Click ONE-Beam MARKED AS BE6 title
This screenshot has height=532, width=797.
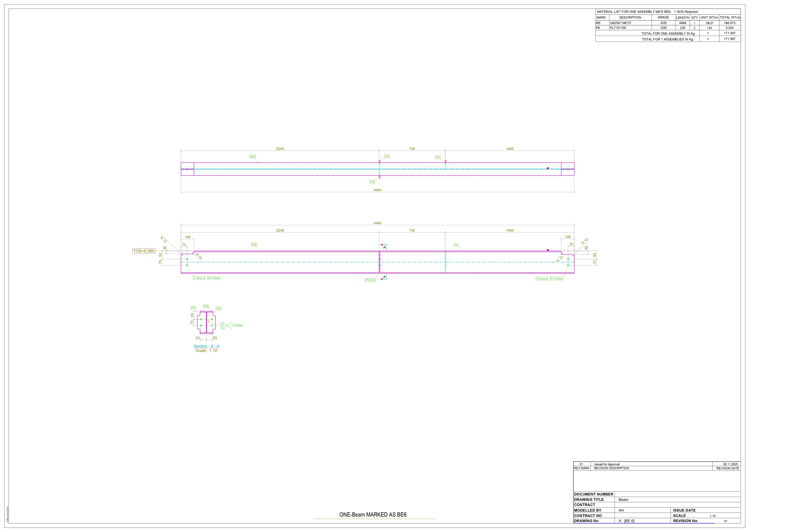point(373,515)
